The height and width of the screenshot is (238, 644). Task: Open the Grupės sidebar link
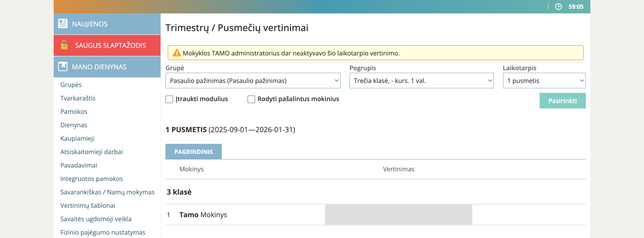coord(71,85)
